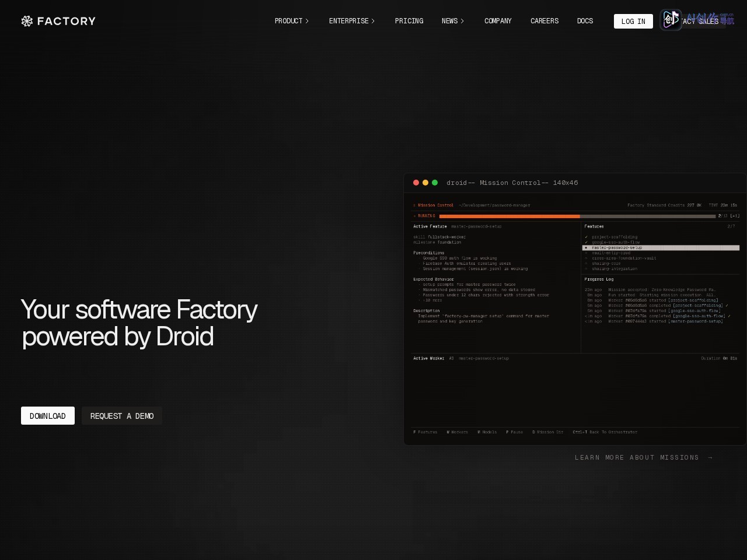Screen dimensions: 747x560
Task: Select vault-entry-crud feature
Action: click(x=611, y=253)
